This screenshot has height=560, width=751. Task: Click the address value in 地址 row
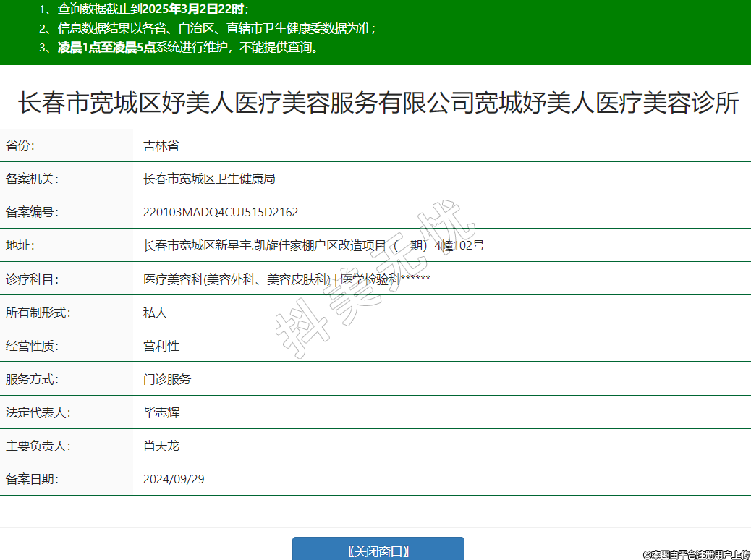pos(313,245)
